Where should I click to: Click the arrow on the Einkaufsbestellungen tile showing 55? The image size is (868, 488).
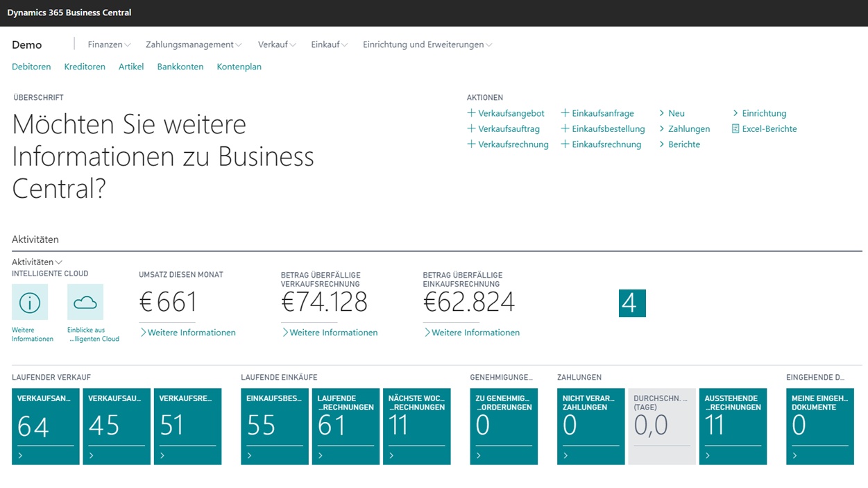(250, 456)
